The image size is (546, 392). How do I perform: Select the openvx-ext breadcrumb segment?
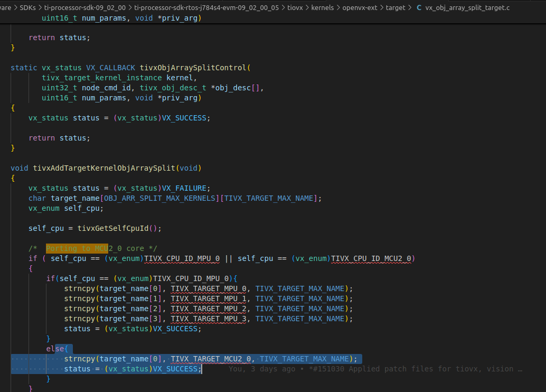(360, 8)
